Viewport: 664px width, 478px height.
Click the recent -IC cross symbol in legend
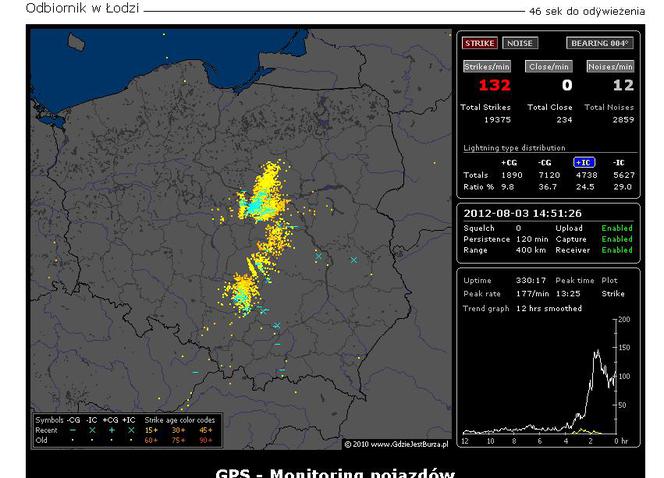coord(92,430)
